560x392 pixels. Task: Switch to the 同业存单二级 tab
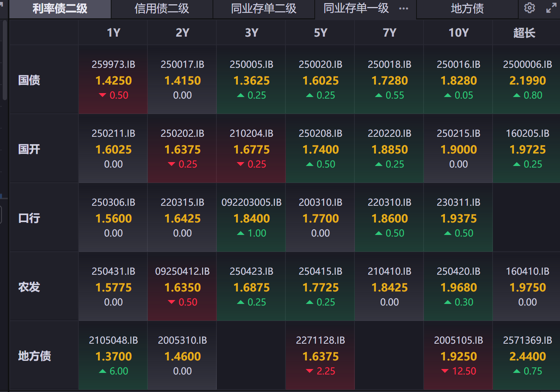pos(264,9)
